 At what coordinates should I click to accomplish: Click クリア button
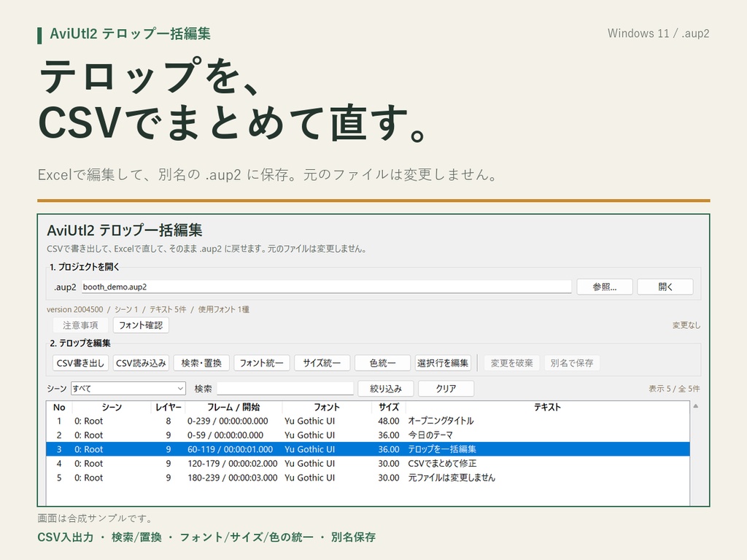point(446,389)
